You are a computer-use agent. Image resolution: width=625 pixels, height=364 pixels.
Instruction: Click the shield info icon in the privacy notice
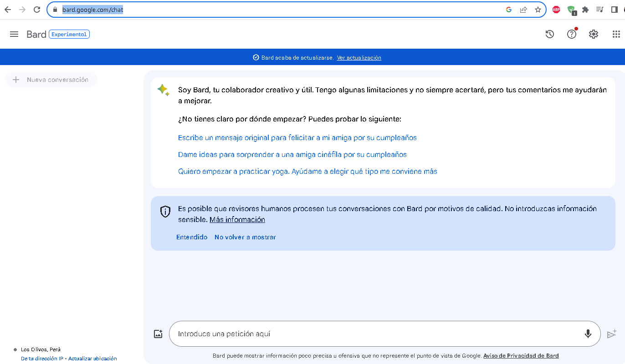165,212
